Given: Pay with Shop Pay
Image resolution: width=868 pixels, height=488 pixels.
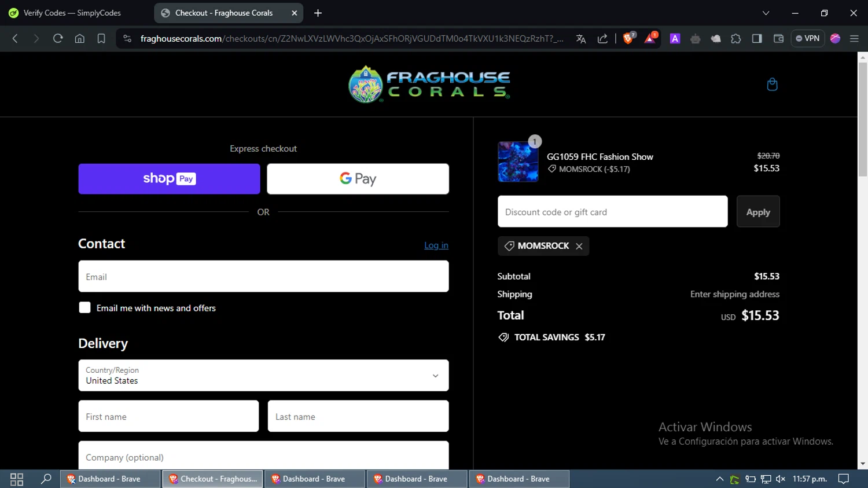Looking at the screenshot, I should click(x=169, y=179).
